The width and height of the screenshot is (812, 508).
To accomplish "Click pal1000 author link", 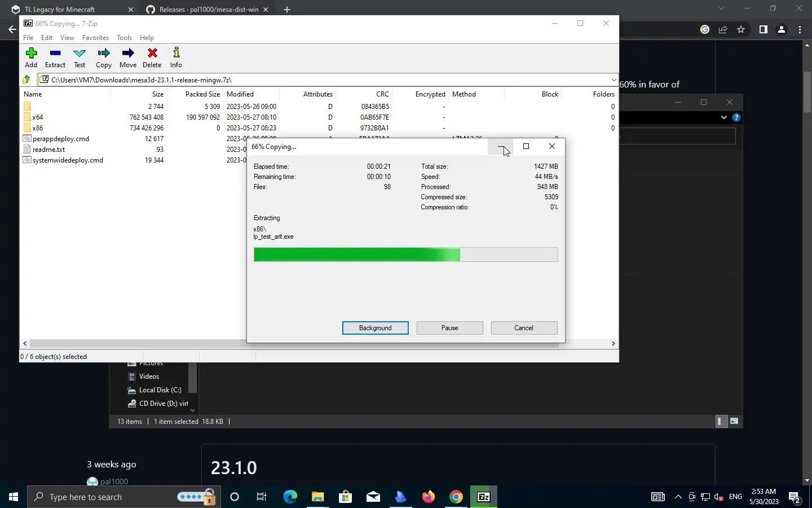I will pyautogui.click(x=114, y=481).
